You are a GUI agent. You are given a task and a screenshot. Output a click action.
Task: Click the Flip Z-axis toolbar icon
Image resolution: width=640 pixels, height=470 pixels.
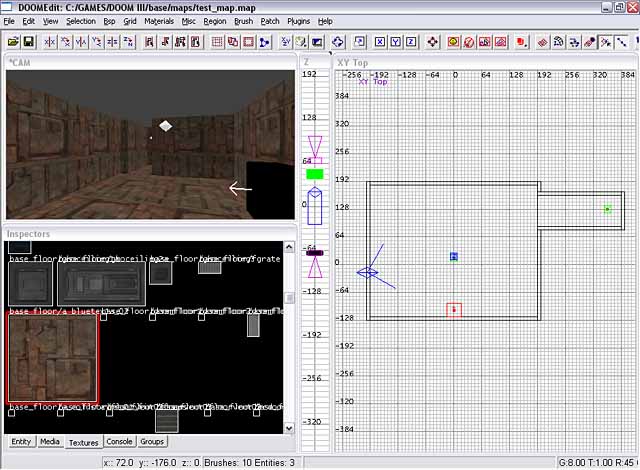coord(112,42)
